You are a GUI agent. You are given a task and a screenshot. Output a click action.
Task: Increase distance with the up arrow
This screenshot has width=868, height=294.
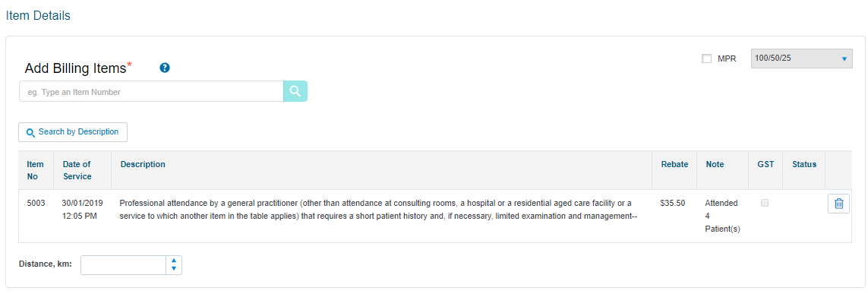pos(174,261)
